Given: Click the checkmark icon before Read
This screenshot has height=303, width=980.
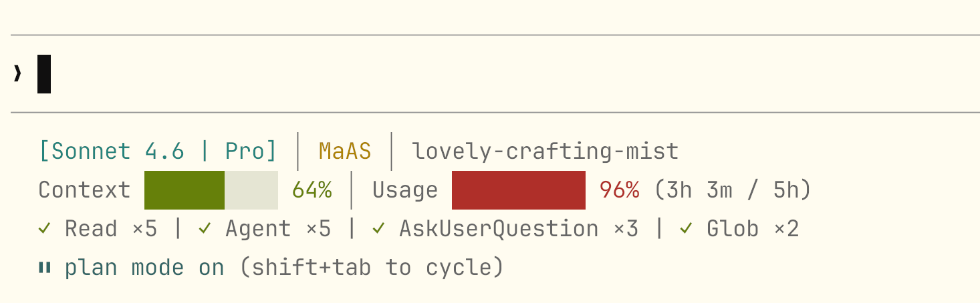Looking at the screenshot, I should 45,229.
